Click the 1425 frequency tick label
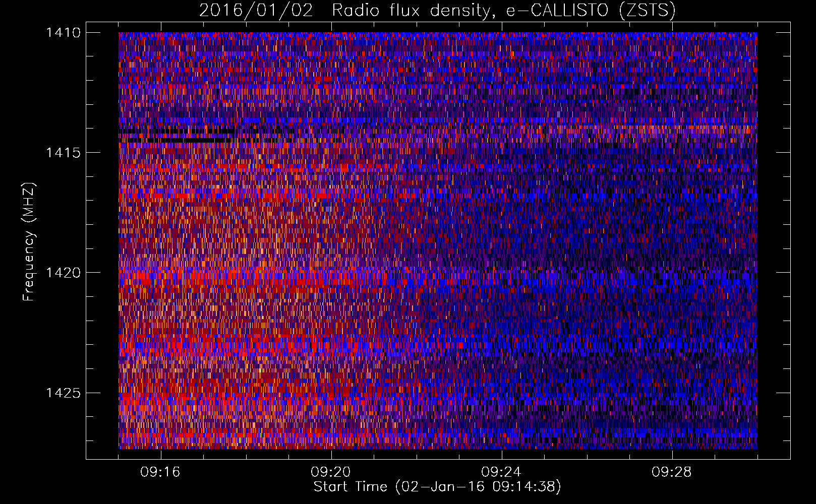Screen dimensions: 816x504 [x=63, y=393]
